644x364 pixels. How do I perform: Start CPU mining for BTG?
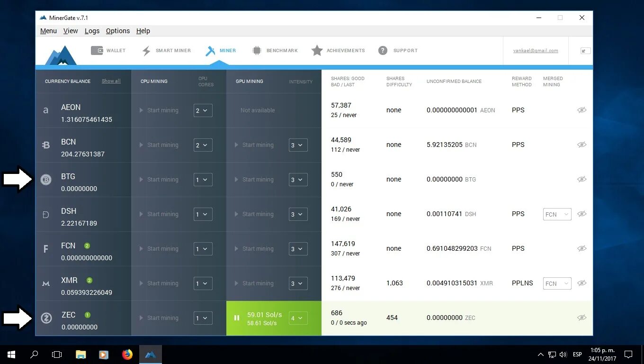(x=159, y=180)
